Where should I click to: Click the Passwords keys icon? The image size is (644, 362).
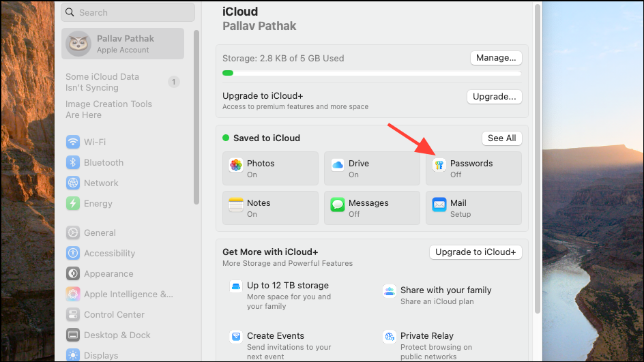[439, 166]
